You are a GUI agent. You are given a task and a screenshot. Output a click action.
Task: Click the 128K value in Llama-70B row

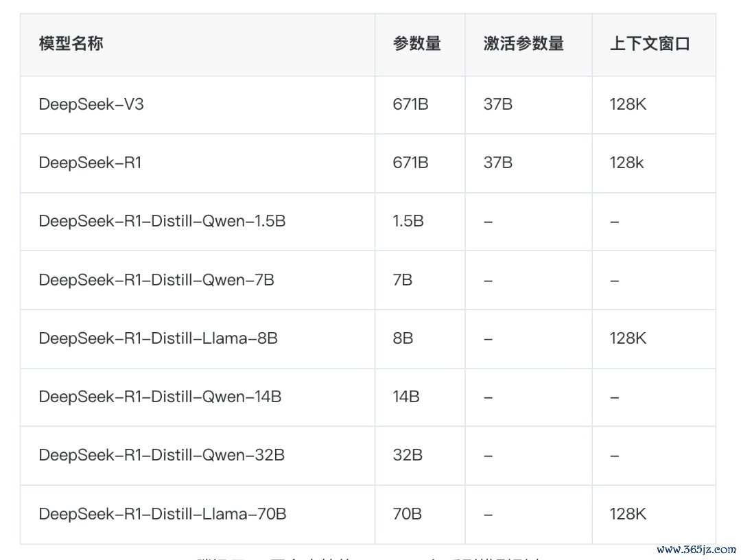pyautogui.click(x=628, y=514)
